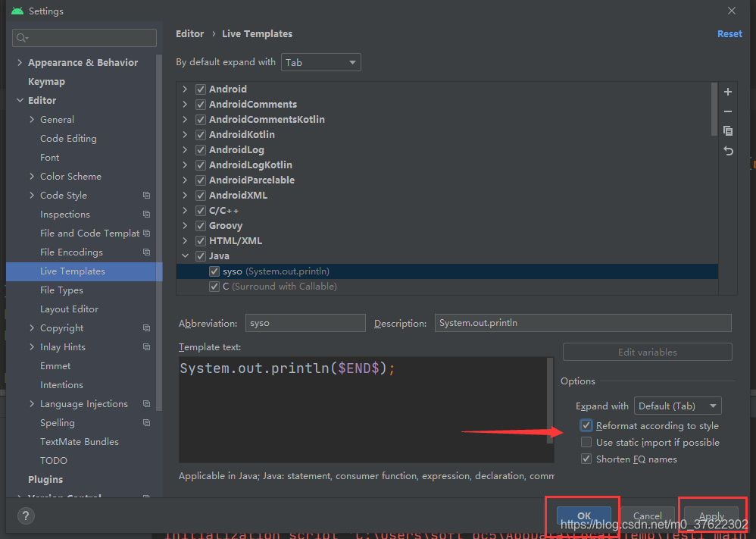
Task: Click the Reset link
Action: pos(729,33)
